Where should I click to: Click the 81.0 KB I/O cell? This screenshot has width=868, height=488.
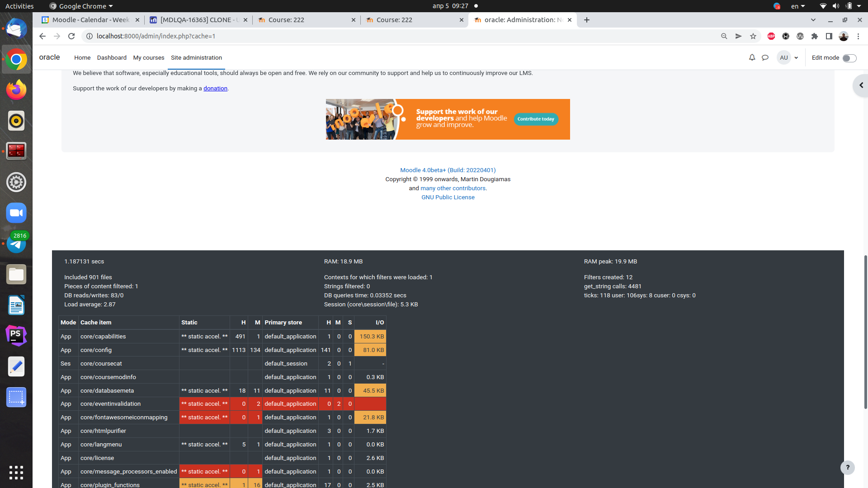pos(370,350)
